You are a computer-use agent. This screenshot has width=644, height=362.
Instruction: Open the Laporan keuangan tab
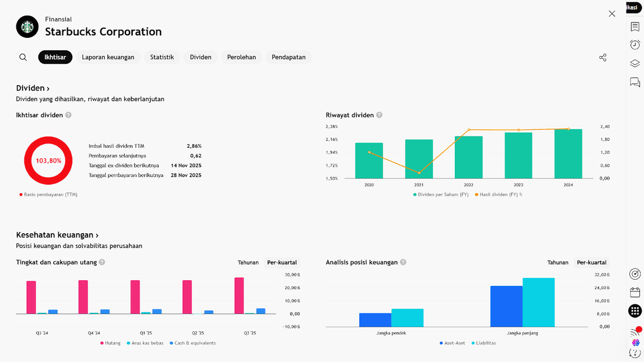[108, 57]
